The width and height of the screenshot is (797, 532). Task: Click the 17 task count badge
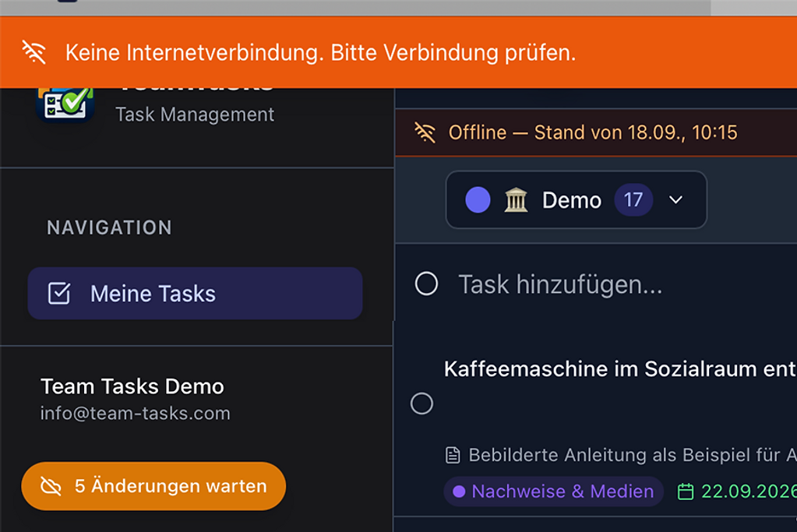pos(633,199)
